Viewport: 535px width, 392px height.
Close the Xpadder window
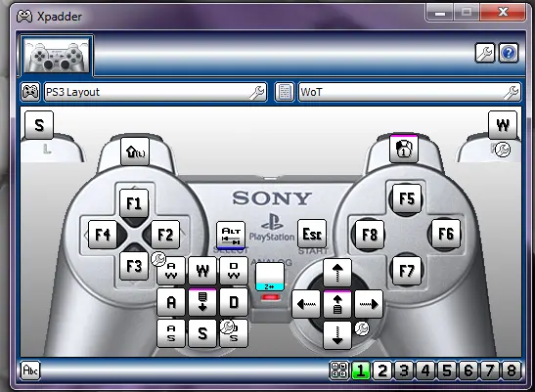[x=503, y=13]
